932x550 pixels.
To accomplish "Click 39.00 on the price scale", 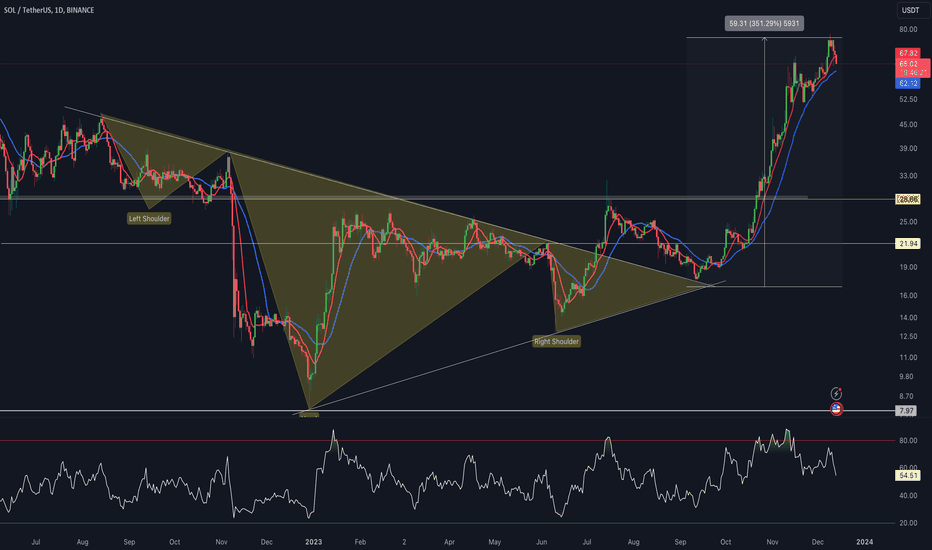I will click(908, 149).
